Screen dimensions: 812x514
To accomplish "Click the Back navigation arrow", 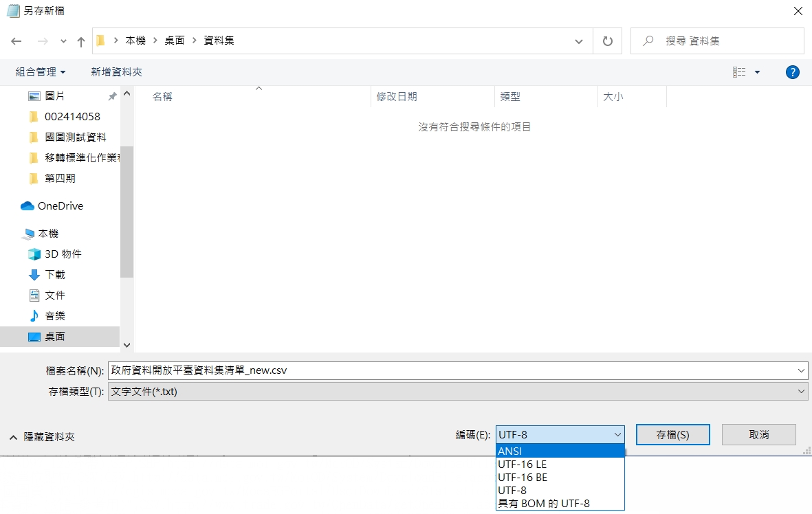I will (17, 41).
